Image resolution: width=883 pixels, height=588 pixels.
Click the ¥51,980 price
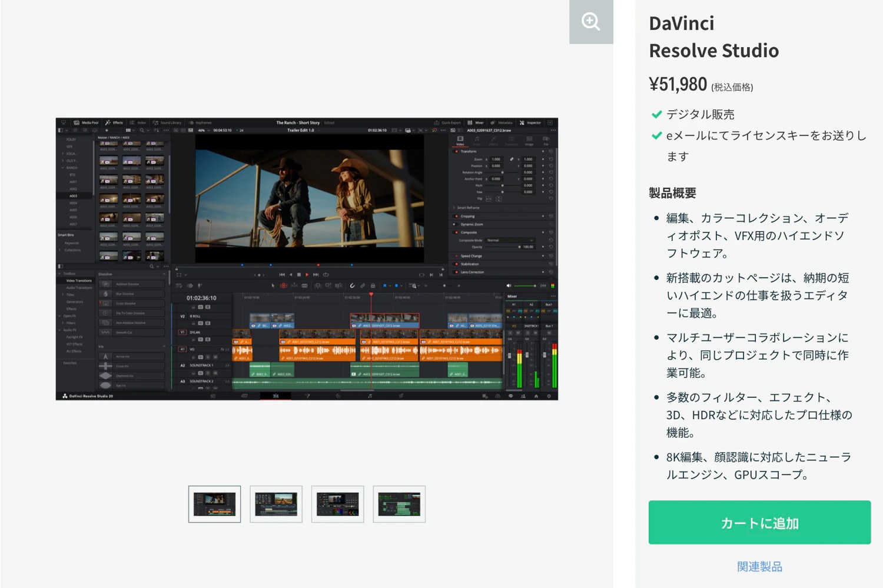point(678,84)
